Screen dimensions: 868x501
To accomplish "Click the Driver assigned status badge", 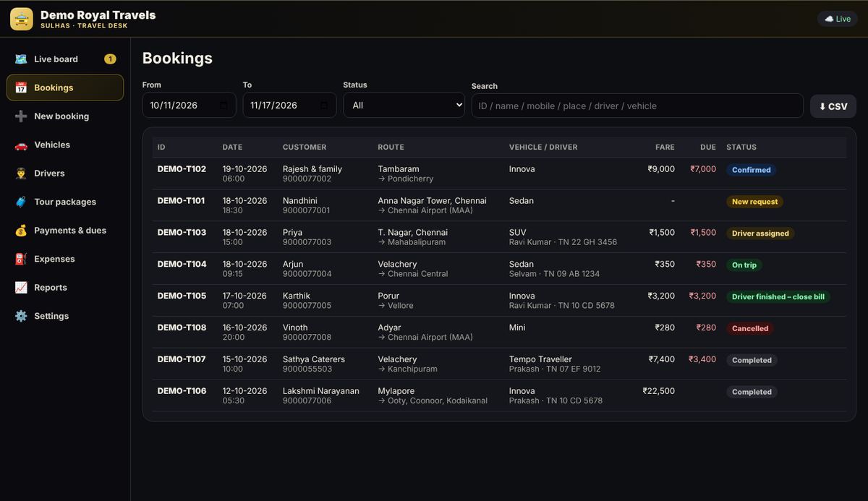I will pos(761,234).
